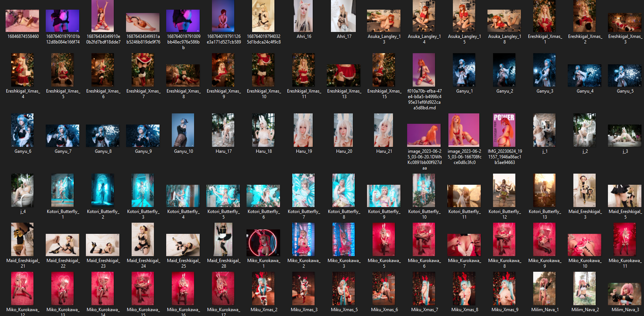The image size is (644, 316).
Task: Choose the j_3 image thumbnail
Action: point(625,136)
